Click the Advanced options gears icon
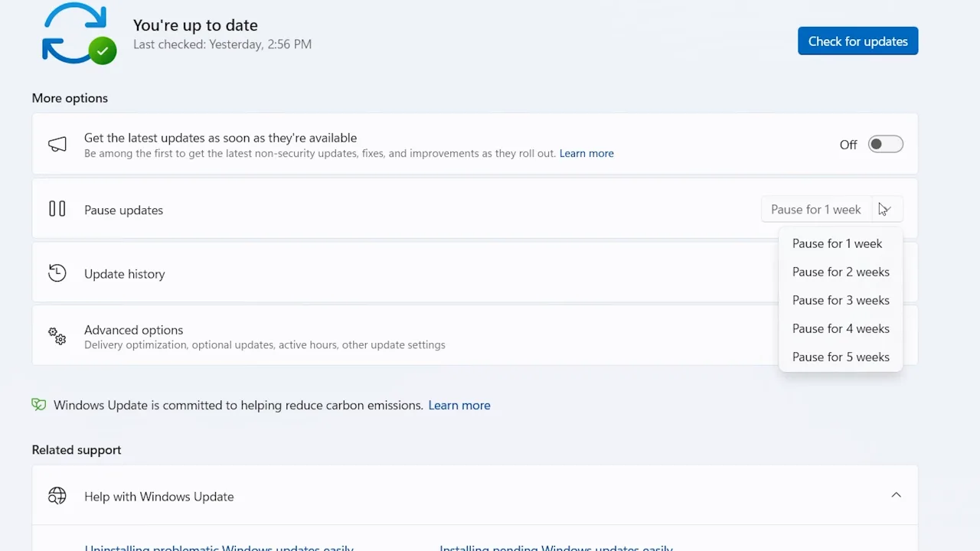 click(x=57, y=336)
